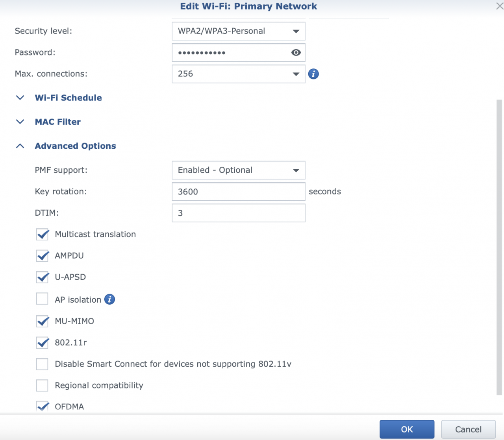
Task: Expand the Wi-Fi Schedule section
Action: (68, 98)
